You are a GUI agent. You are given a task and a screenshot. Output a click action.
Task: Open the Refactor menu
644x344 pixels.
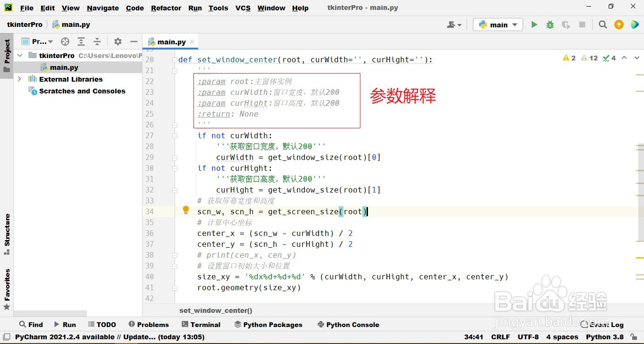coord(166,8)
